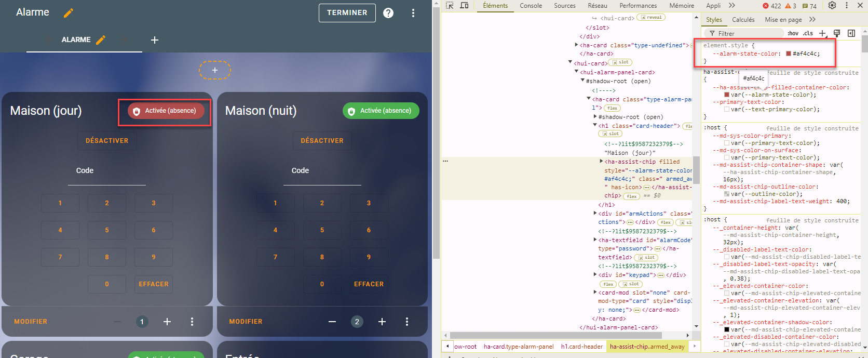This screenshot has height=358, width=868.
Task: Click the dashed add-section plus button
Action: tap(215, 70)
